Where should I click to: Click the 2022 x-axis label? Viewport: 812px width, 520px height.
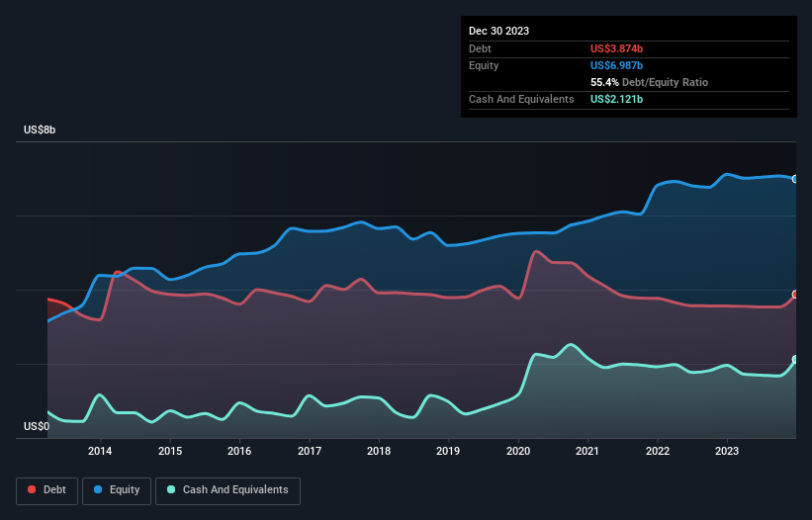point(657,451)
